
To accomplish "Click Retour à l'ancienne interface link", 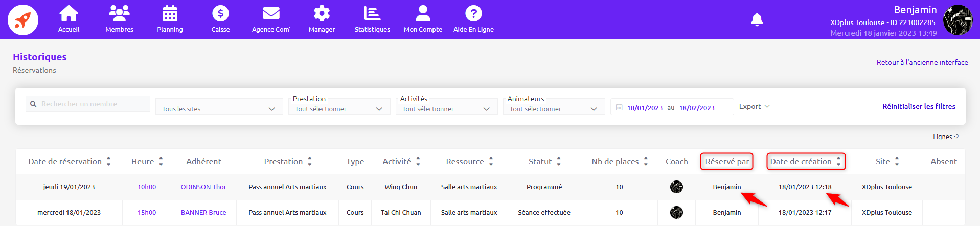I will tap(922, 62).
